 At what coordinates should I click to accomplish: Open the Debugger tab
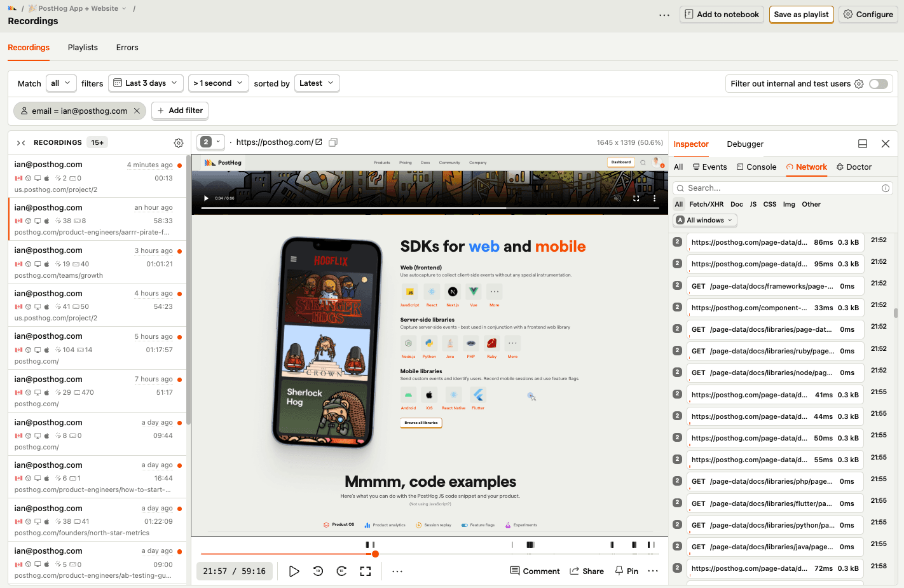click(745, 144)
